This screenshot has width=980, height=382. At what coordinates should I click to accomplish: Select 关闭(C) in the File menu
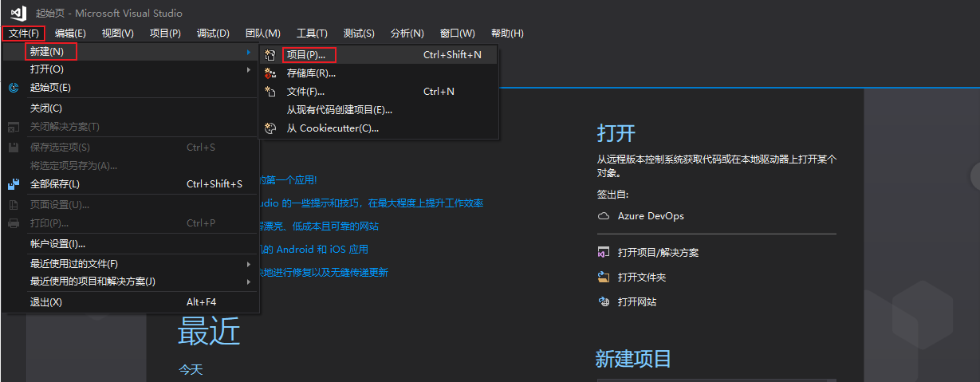click(131, 108)
